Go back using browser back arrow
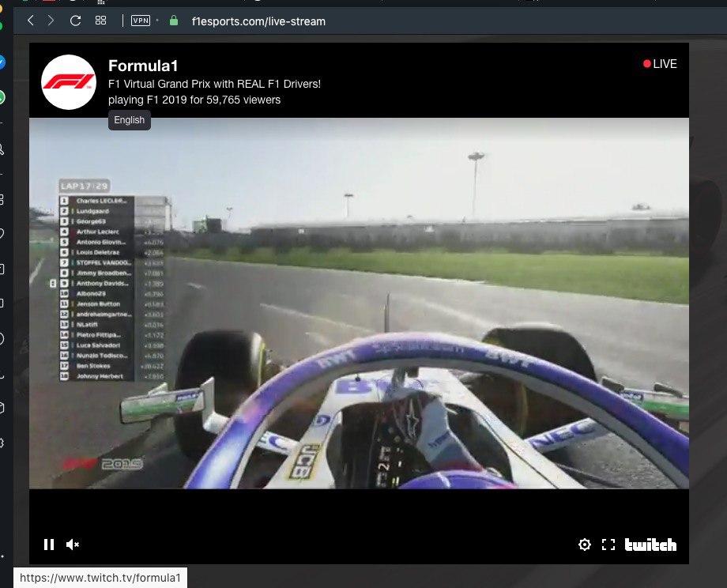727x588 pixels. pos(31,21)
